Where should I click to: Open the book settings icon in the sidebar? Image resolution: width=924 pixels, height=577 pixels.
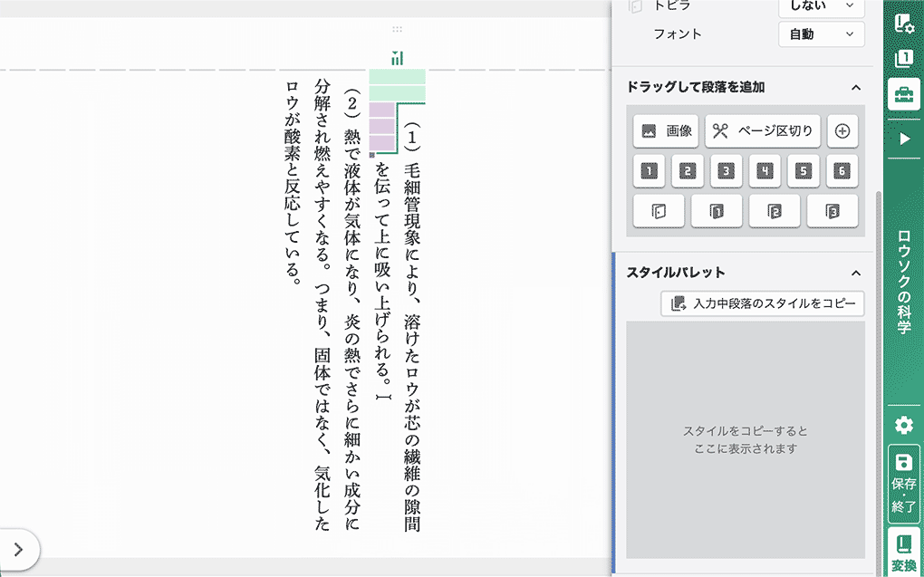[903, 22]
